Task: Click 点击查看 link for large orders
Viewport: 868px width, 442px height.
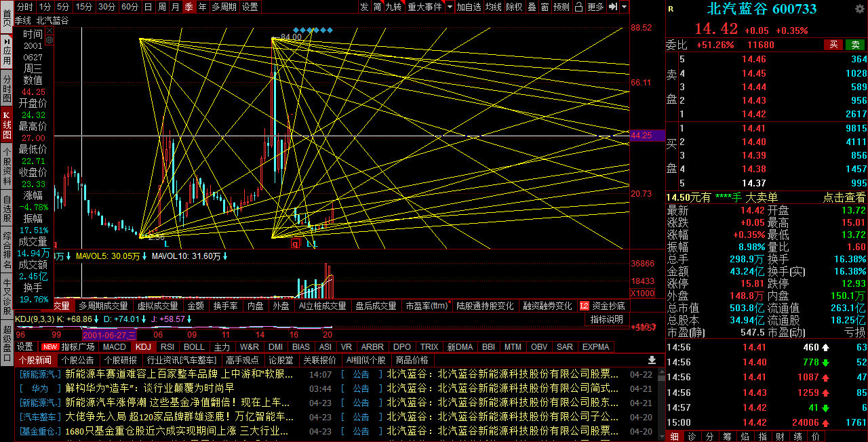Action: point(844,197)
